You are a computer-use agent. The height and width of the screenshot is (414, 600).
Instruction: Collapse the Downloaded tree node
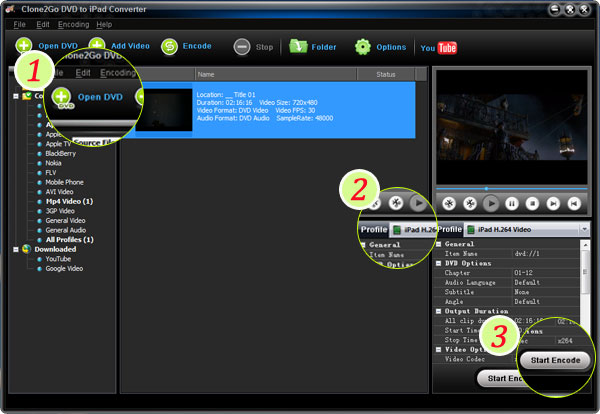(16, 249)
